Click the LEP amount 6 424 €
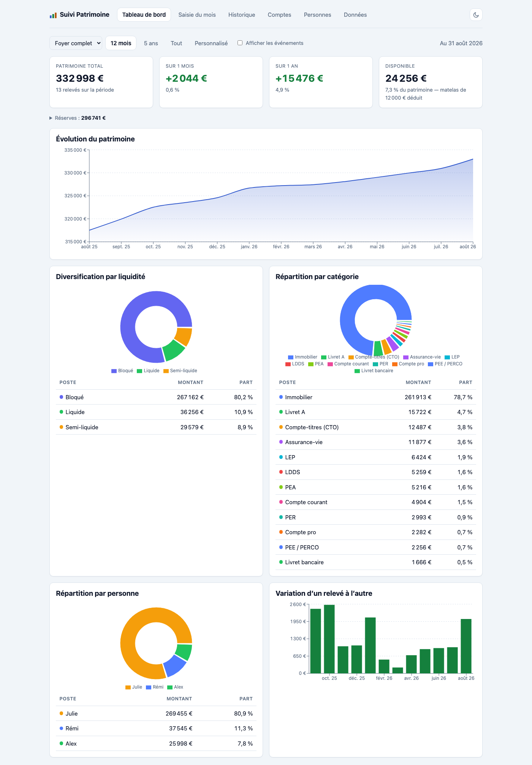Image resolution: width=532 pixels, height=765 pixels. pos(421,457)
